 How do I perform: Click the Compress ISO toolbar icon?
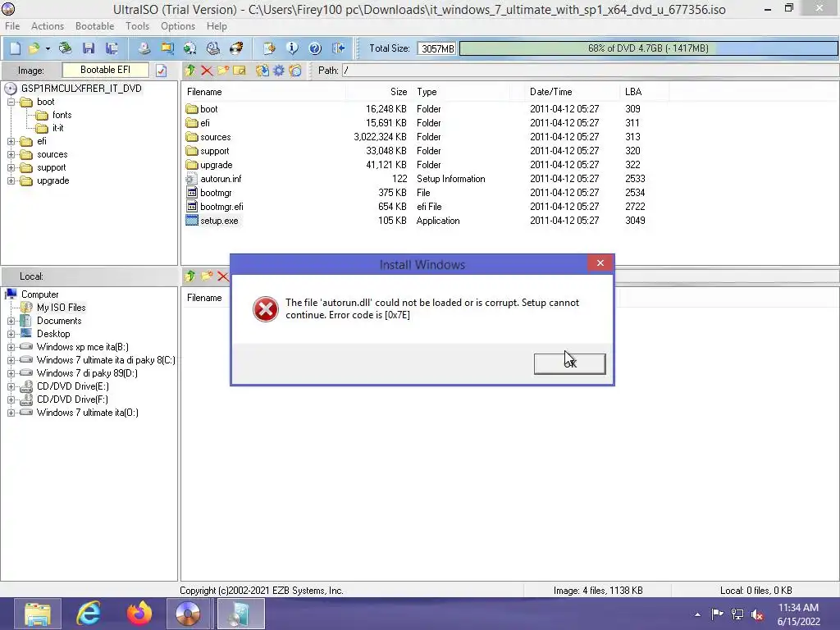189,48
